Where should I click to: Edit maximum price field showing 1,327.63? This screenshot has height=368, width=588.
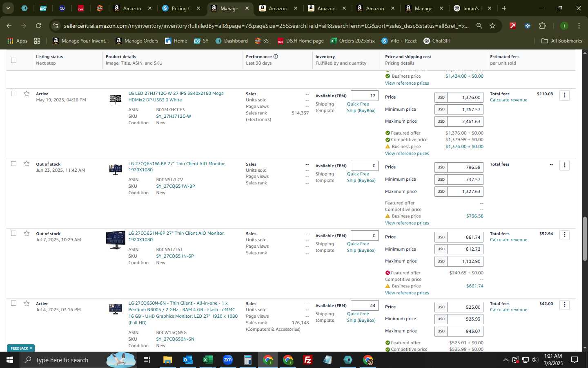point(465,191)
